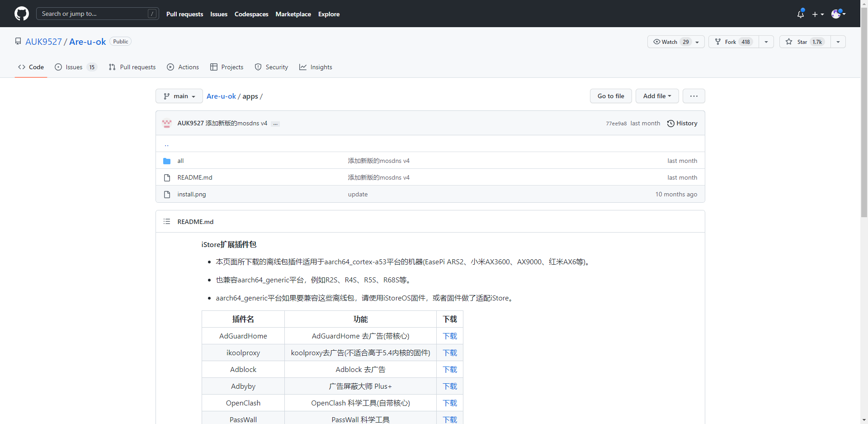Open commit hash 77ee9a8
This screenshot has height=424, width=868.
tap(616, 124)
